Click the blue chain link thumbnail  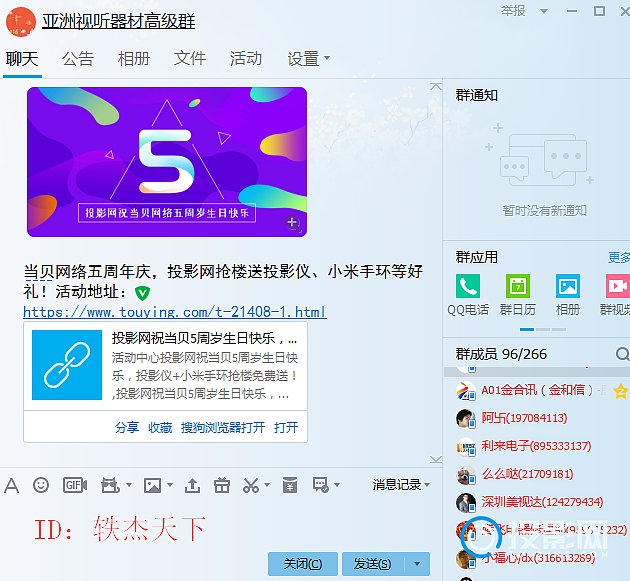[67, 365]
